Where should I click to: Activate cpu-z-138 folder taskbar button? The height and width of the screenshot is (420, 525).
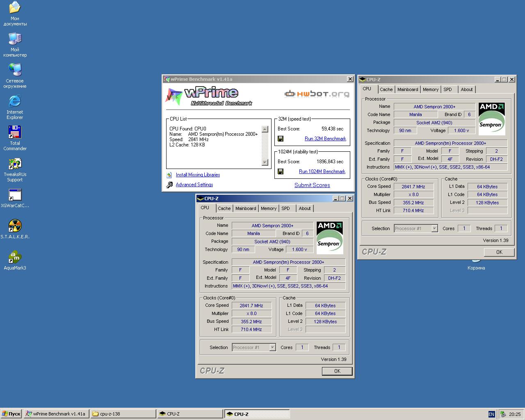[x=123, y=414]
